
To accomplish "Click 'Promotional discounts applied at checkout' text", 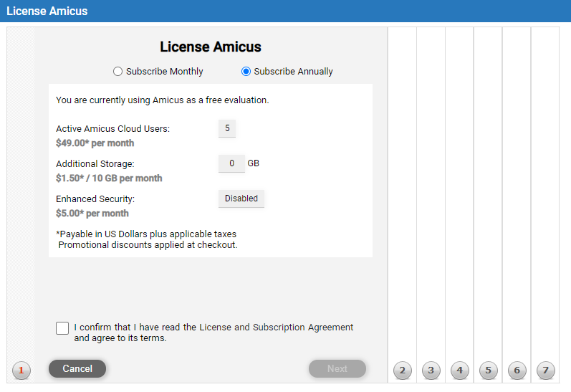I will click(148, 245).
